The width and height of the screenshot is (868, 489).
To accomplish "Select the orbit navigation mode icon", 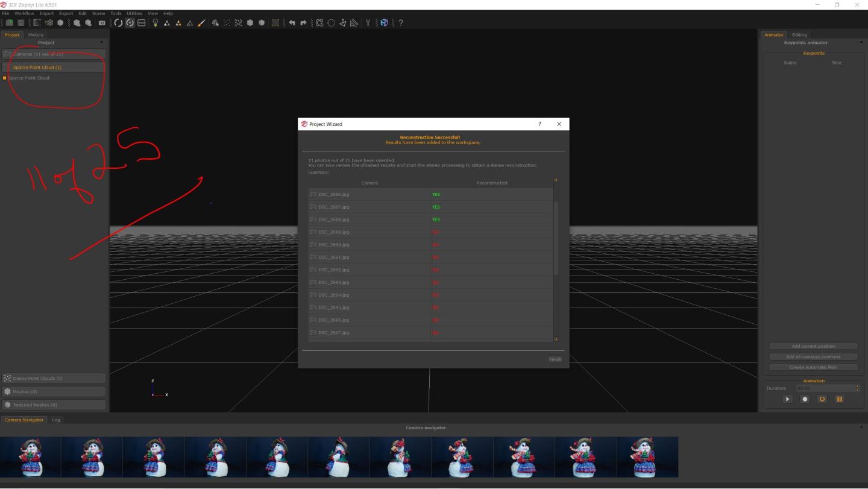I will (x=118, y=23).
